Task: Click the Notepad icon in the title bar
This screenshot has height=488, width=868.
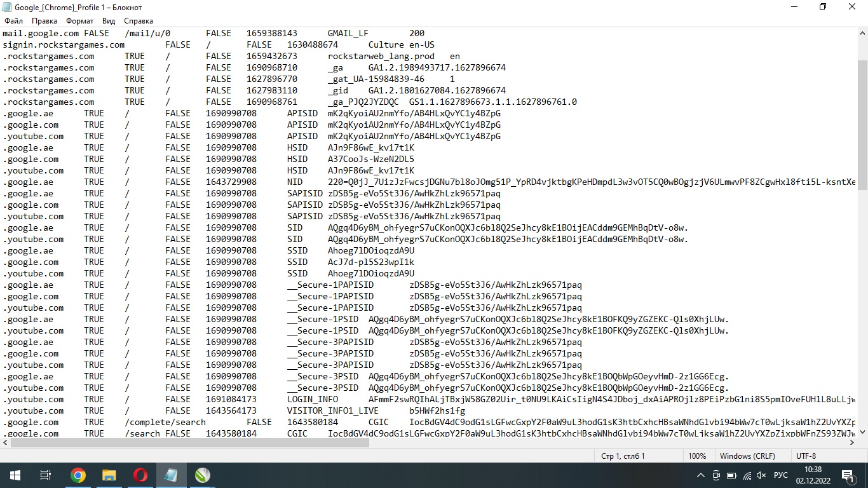Action: pos(8,8)
